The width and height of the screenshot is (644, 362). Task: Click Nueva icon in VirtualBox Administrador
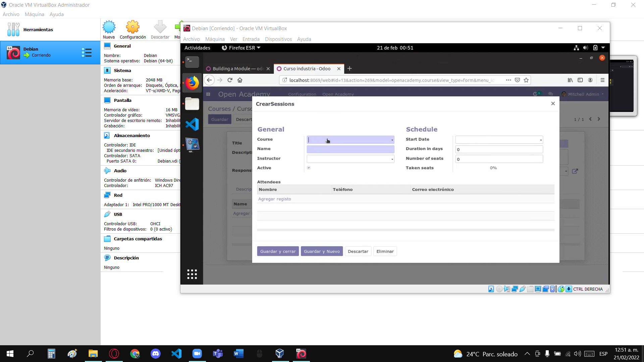point(109,29)
